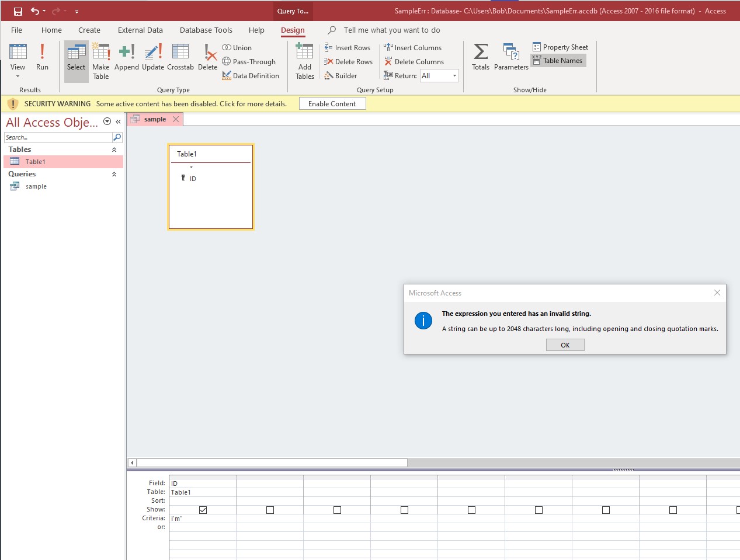Click the horizontal scrollbar left arrow
The height and width of the screenshot is (560, 740).
(132, 462)
